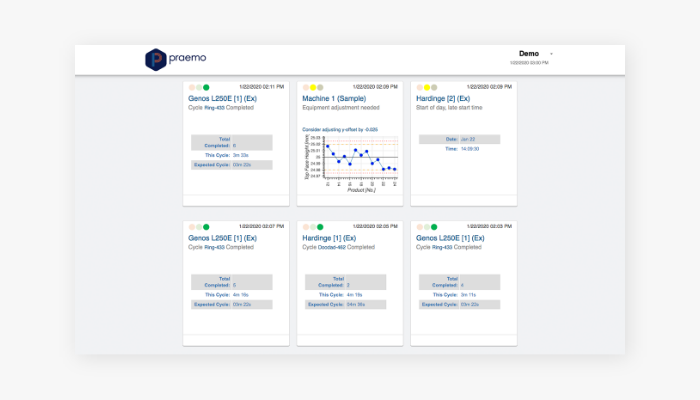Click 'Equipment adjustment needed' subtitle

(x=341, y=108)
